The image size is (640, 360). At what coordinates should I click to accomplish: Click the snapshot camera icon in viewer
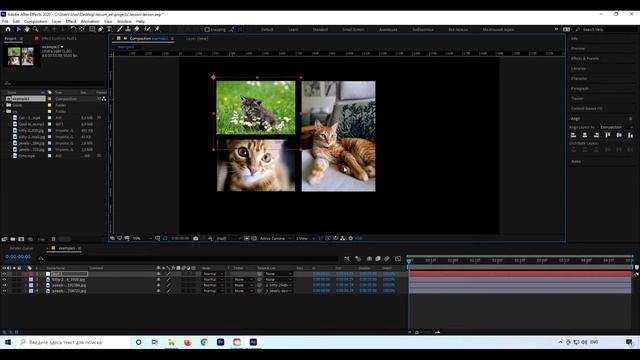196,238
